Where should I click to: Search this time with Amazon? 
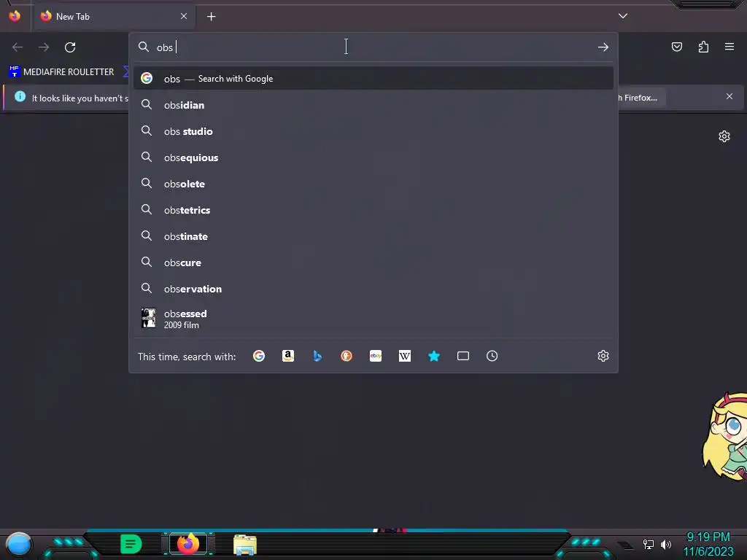[x=288, y=356]
